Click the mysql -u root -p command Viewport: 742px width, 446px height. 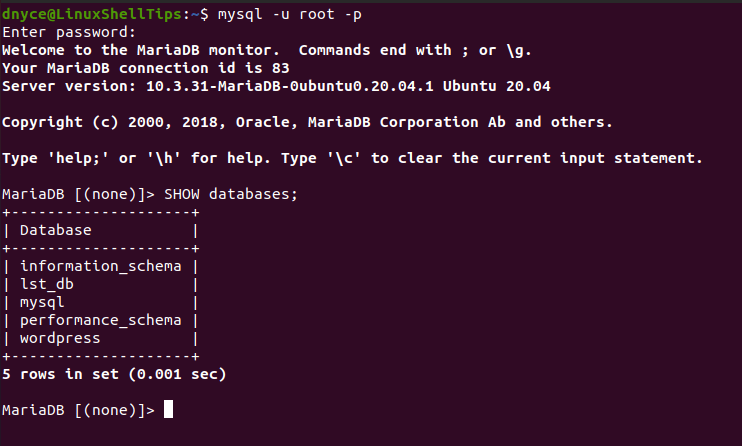[290, 15]
